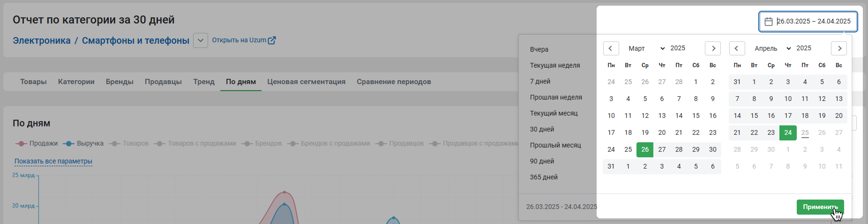Click next arrow on April calendar

839,48
